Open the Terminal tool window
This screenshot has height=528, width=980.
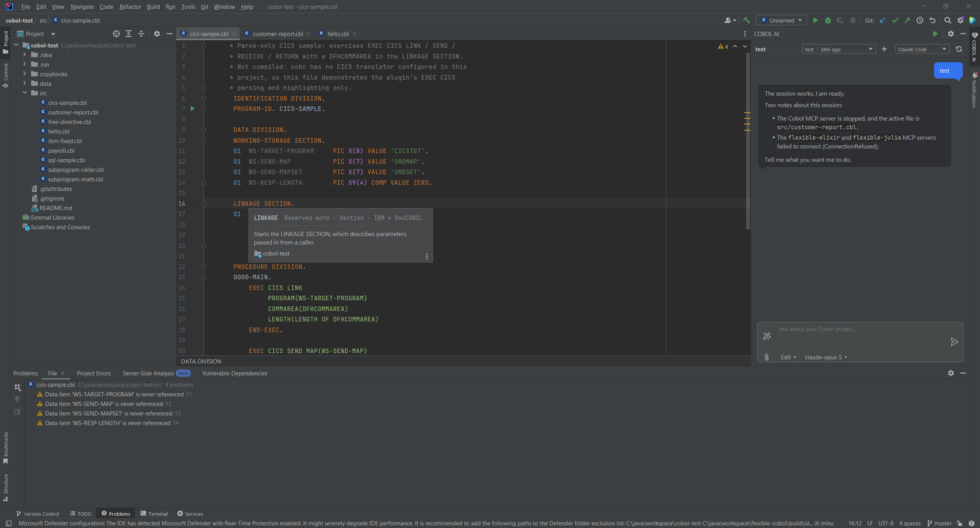pyautogui.click(x=154, y=514)
